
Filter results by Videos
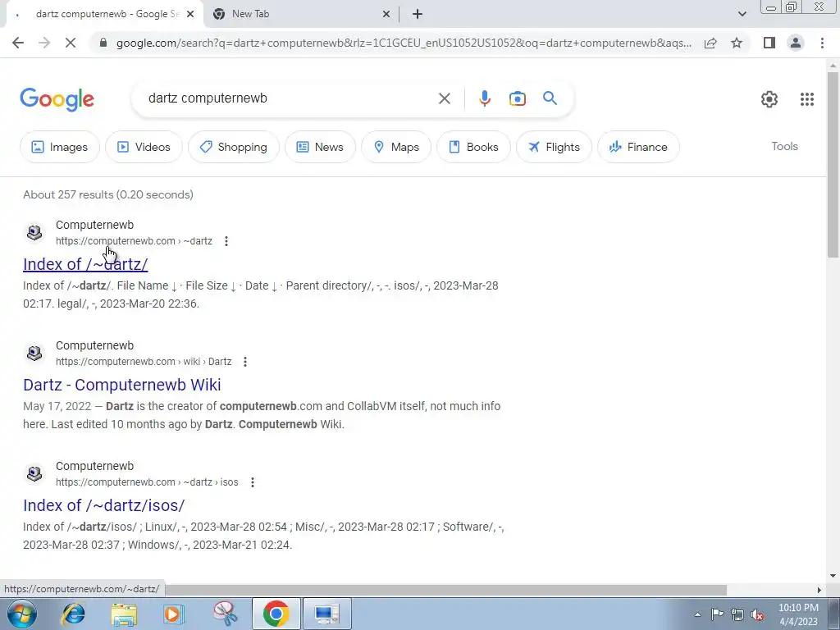pos(144,147)
